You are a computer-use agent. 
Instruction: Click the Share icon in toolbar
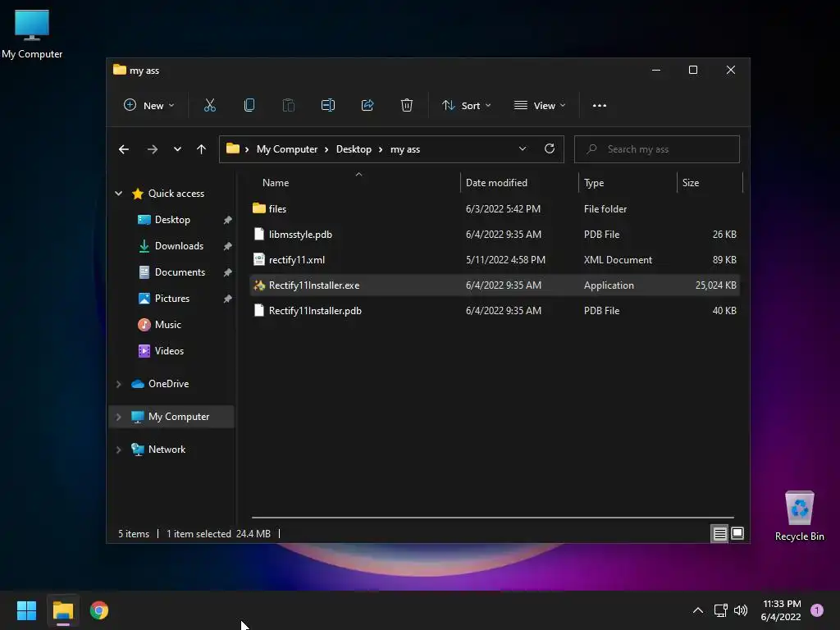tap(367, 105)
